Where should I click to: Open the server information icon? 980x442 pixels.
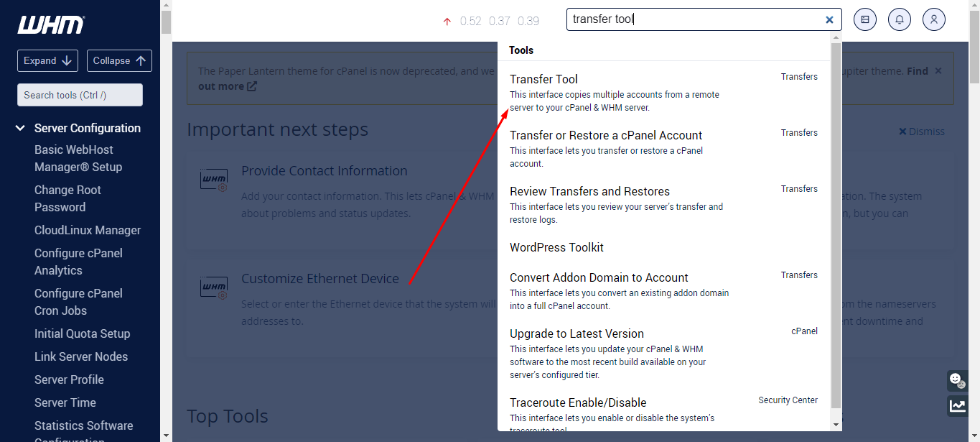coord(864,19)
